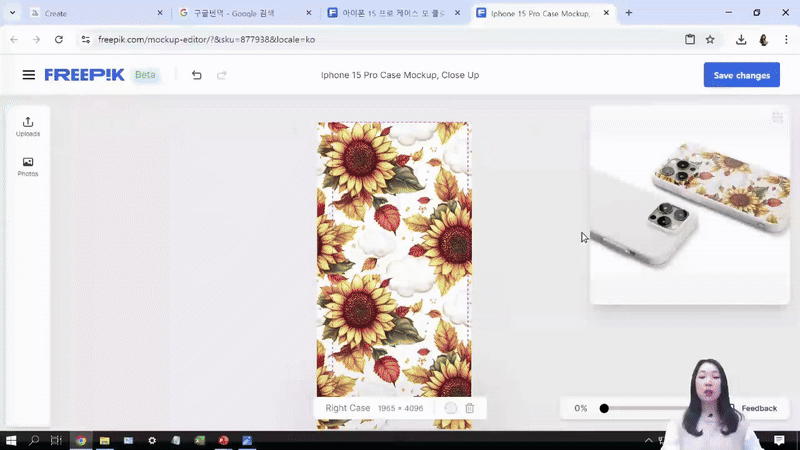
Task: Click the mockup preview corner icon
Action: click(x=777, y=118)
